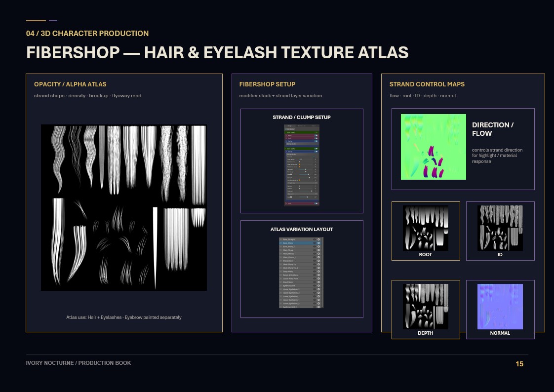Click the "controls strand direction" description text
The width and height of the screenshot is (554, 392).
coord(497,156)
